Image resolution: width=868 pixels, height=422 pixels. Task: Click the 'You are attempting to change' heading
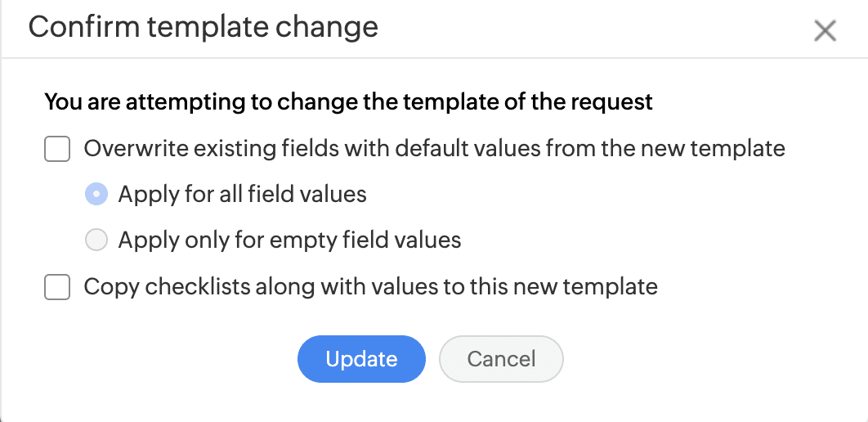pyautogui.click(x=348, y=102)
